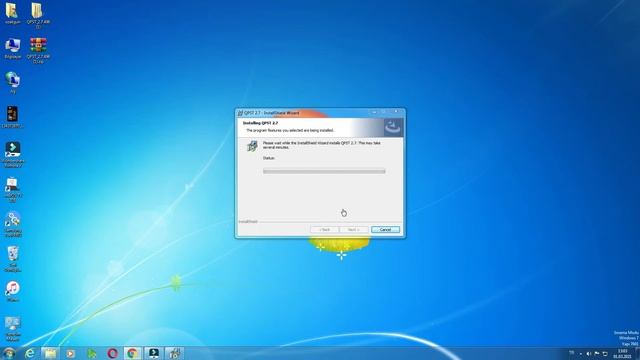640x360 pixels.
Task: Switch to the QPST installer taskbar button
Action: [174, 353]
